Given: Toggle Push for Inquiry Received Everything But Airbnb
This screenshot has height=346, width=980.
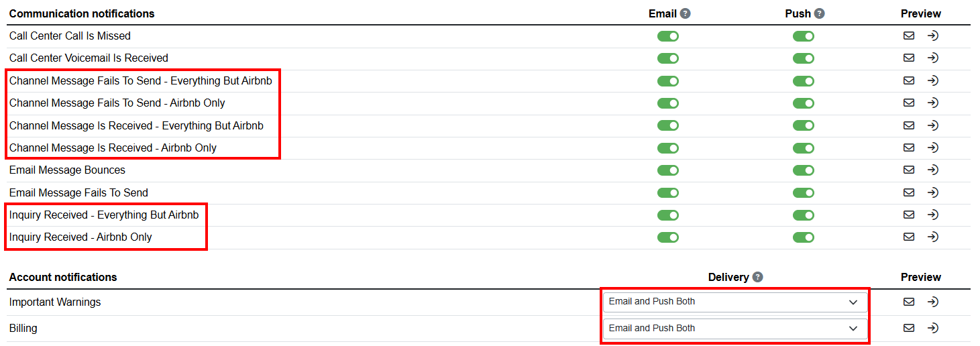Looking at the screenshot, I should pos(804,215).
